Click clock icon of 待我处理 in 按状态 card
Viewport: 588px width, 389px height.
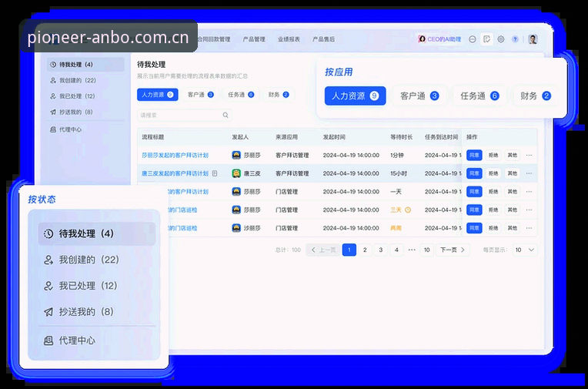[x=48, y=233]
